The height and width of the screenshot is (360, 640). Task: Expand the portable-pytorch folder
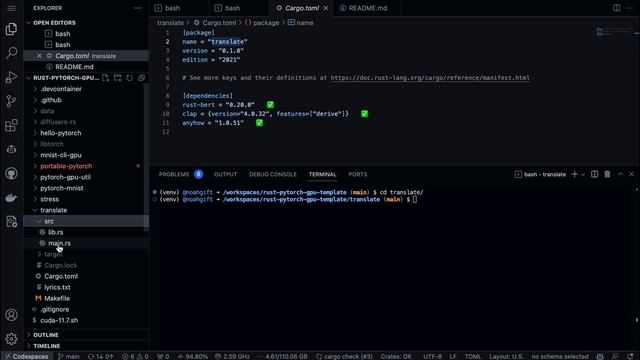pyautogui.click(x=66, y=166)
